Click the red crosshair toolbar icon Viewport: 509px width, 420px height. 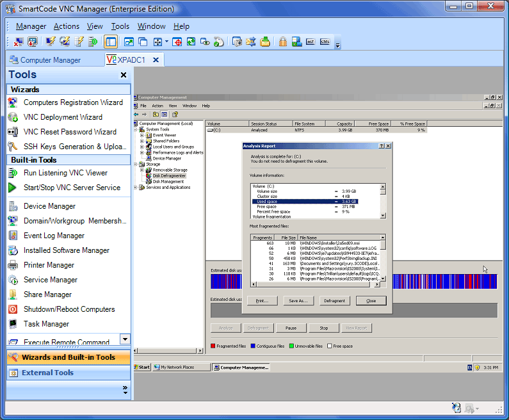point(177,42)
